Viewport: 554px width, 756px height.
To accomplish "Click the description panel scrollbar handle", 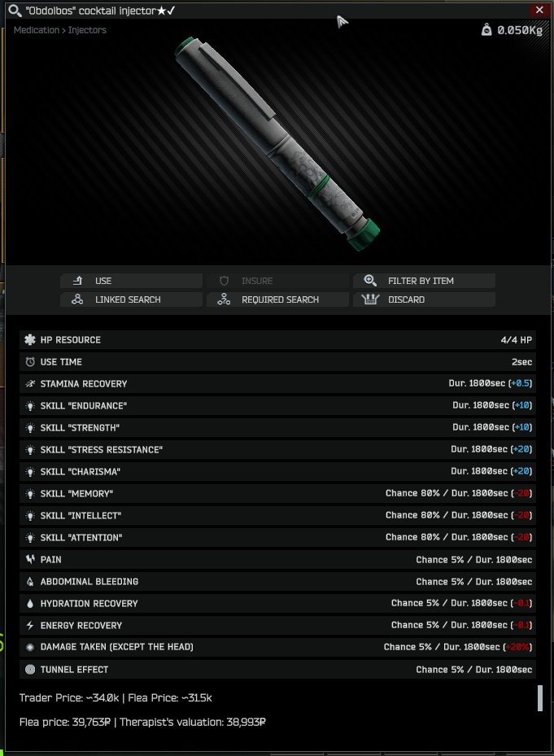I will click(540, 697).
